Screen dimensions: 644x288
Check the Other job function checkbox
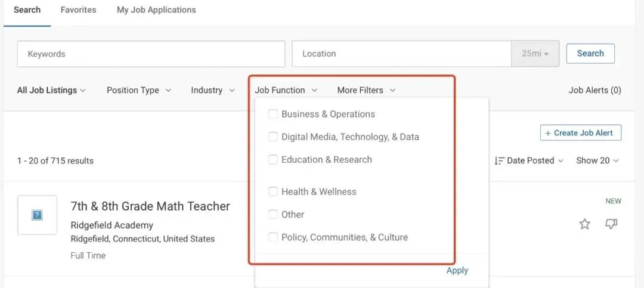coord(273,215)
